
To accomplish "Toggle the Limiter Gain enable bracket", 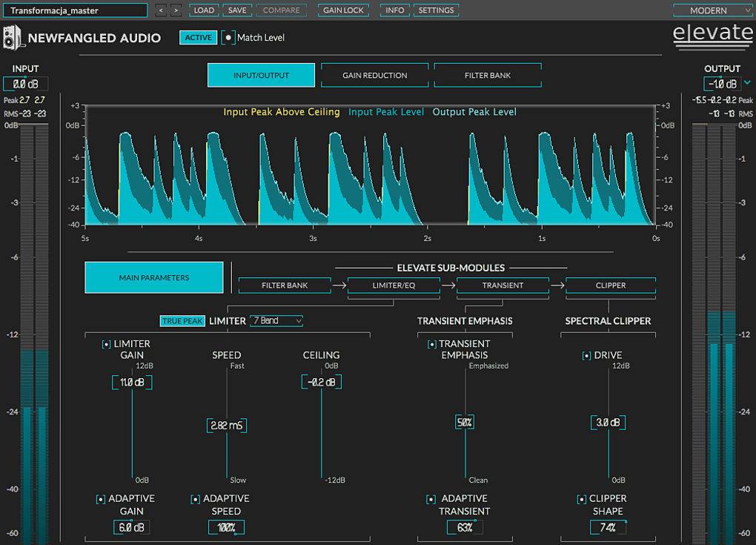I will click(106, 344).
